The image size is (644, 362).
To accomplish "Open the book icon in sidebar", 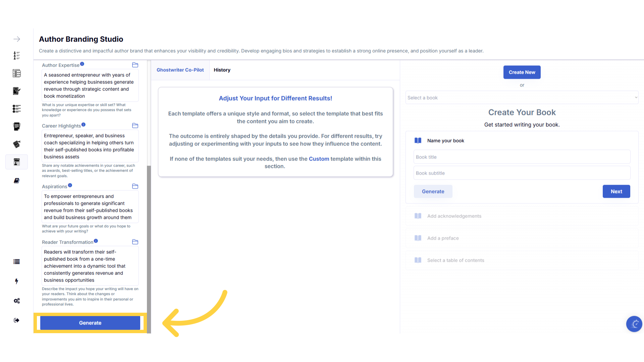I will (16, 181).
